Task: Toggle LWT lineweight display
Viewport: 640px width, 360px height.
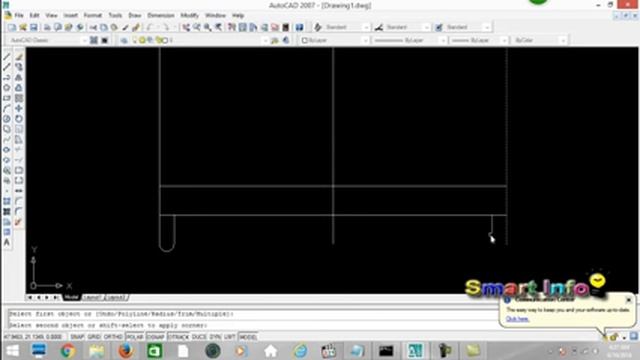Action: pos(230,337)
